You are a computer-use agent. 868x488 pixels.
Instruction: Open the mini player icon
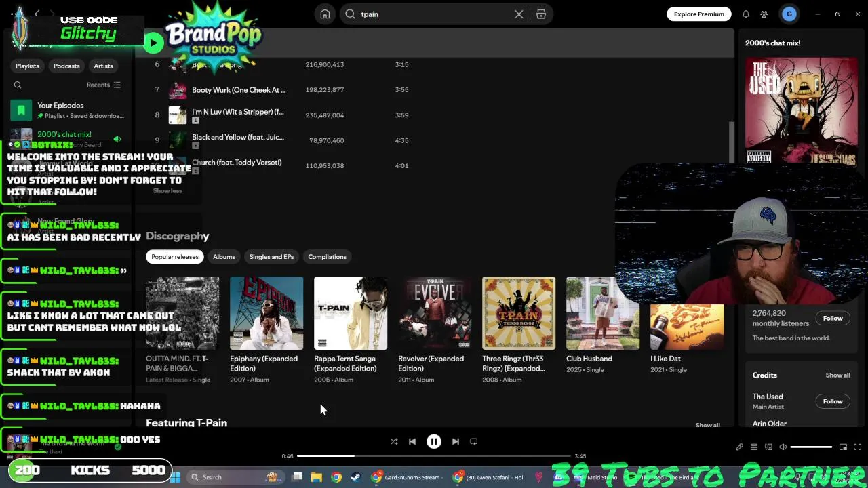pos(843,447)
